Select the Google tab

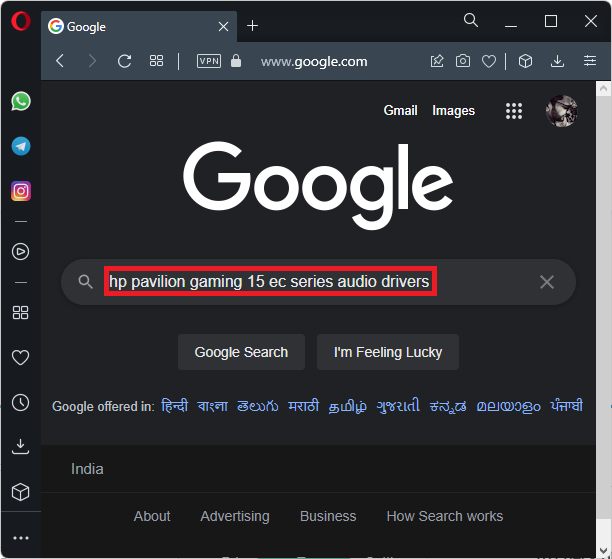[x=130, y=26]
